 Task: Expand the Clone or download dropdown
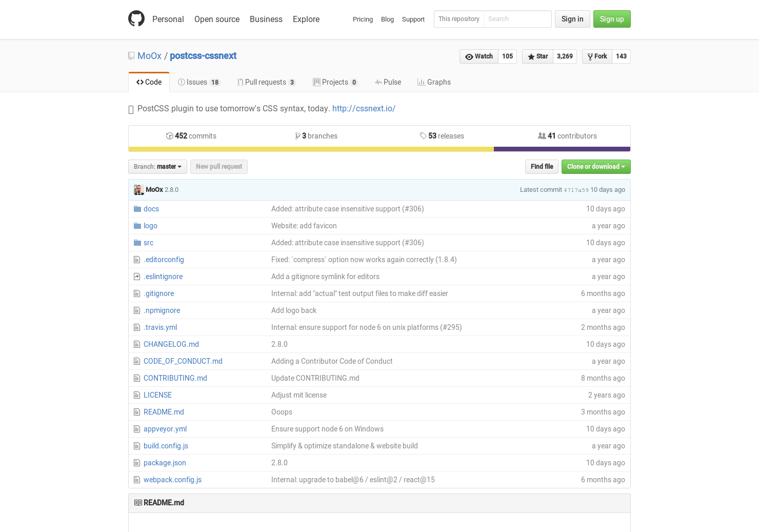596,167
